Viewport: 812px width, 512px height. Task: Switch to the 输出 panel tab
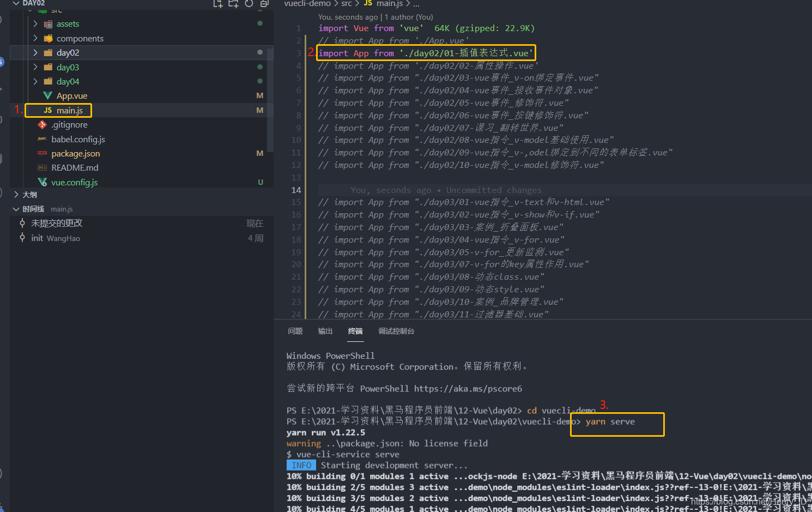click(x=325, y=332)
